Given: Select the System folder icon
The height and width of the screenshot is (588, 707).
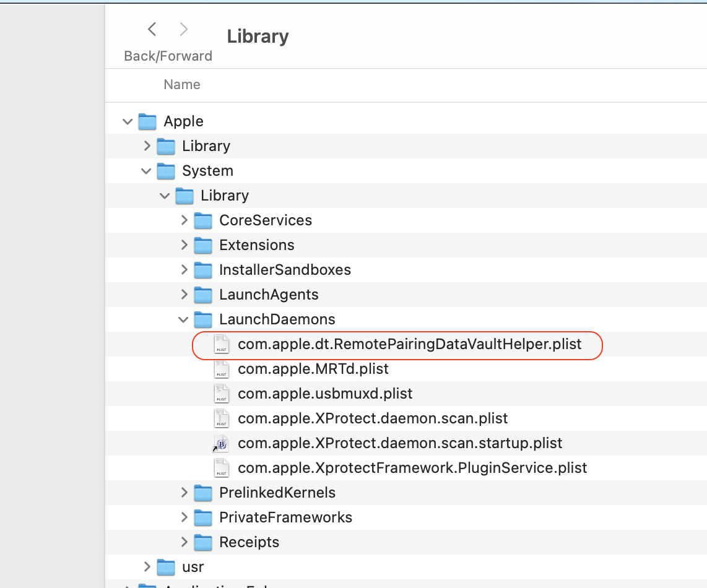Looking at the screenshot, I should coord(166,171).
